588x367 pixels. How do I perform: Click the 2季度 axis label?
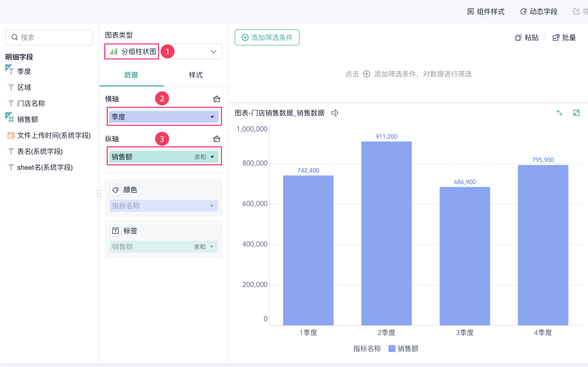click(x=387, y=333)
